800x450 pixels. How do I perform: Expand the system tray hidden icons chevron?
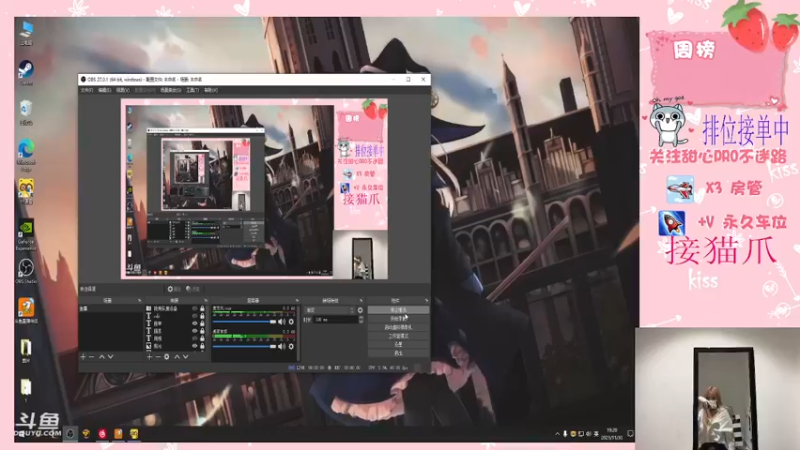click(x=557, y=434)
